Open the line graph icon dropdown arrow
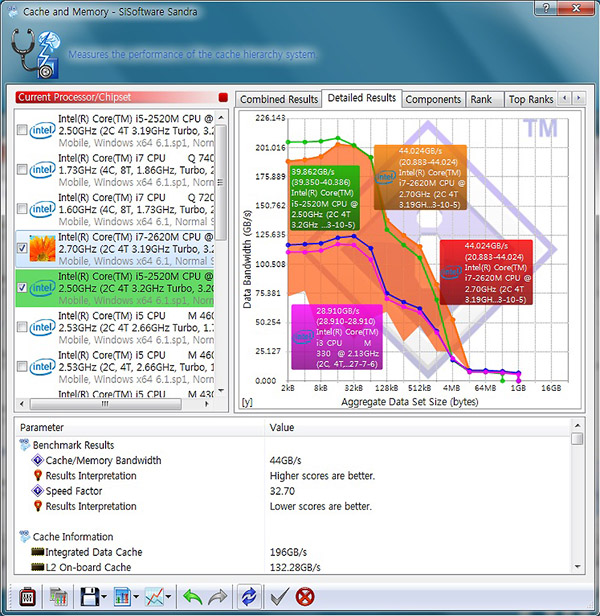 168,597
